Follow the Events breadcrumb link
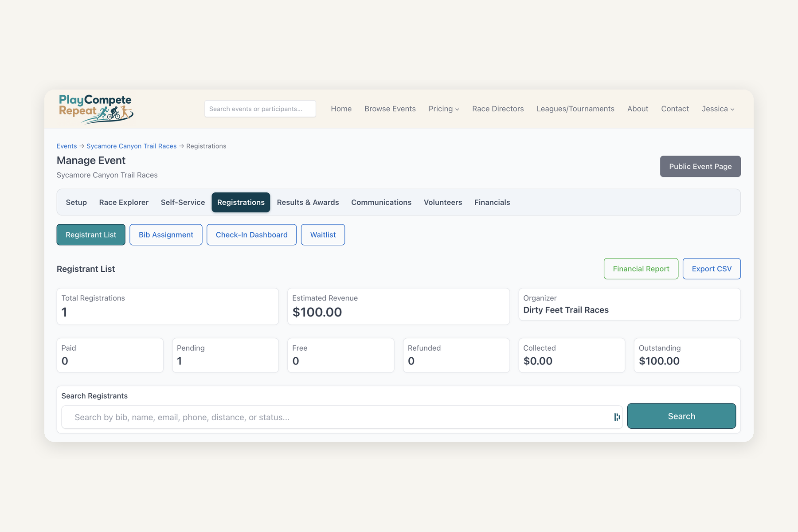The height and width of the screenshot is (532, 798). (x=66, y=146)
